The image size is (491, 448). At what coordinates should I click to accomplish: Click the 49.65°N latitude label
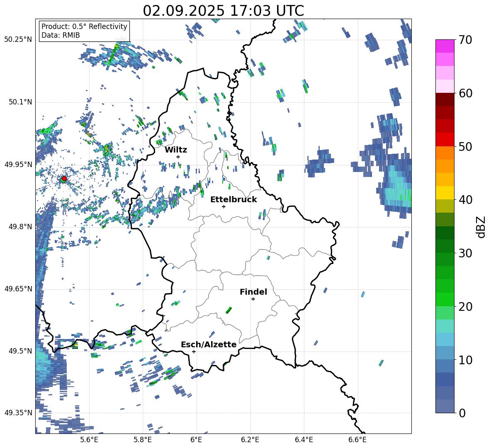pyautogui.click(x=18, y=288)
